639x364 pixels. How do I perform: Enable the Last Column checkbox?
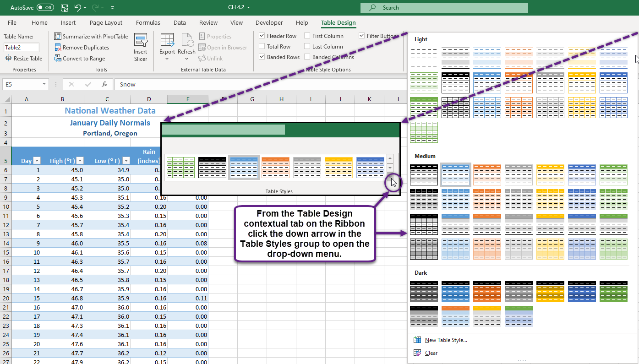tap(307, 46)
